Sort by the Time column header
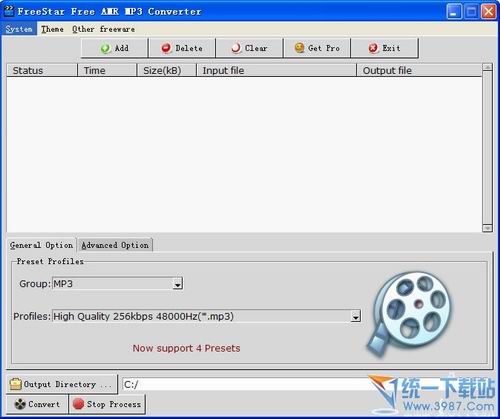The image size is (500, 419). (107, 70)
